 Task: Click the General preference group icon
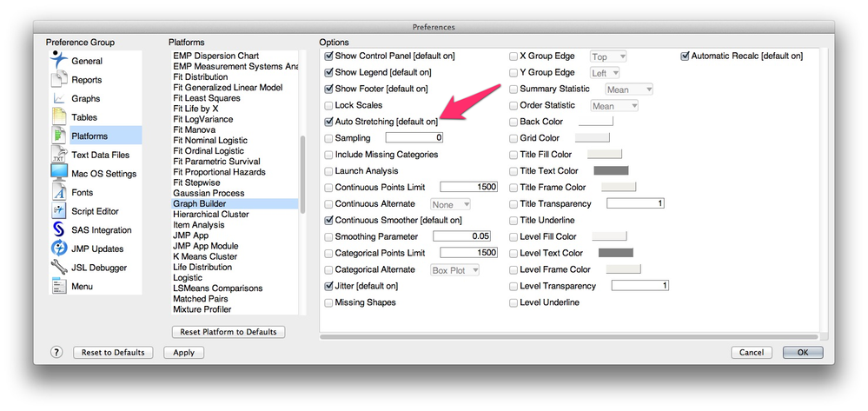point(59,60)
